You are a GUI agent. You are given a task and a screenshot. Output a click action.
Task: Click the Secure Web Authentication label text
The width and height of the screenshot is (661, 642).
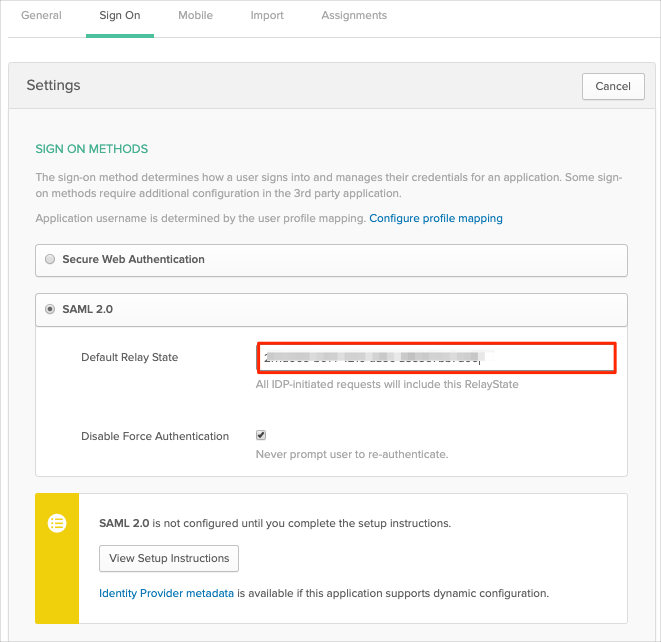(133, 259)
